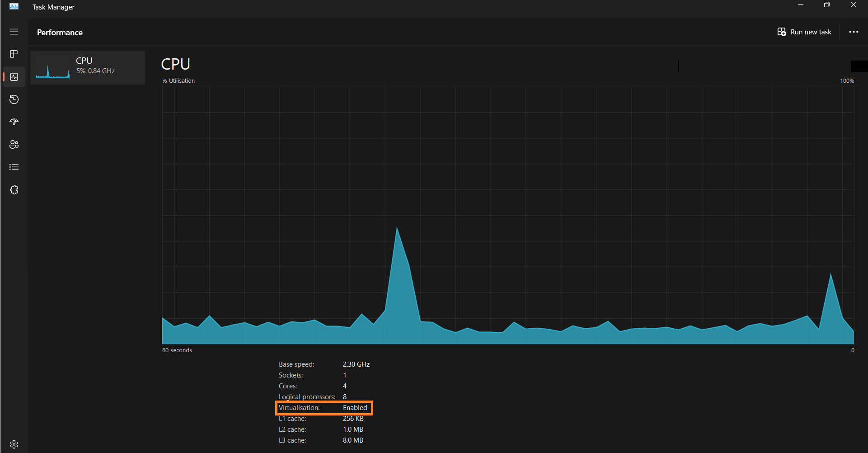Restore down the Task Manager window
The width and height of the screenshot is (868, 453).
point(827,5)
